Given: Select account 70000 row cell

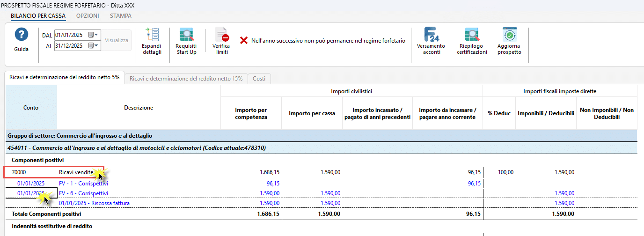Looking at the screenshot, I should pos(19,172).
